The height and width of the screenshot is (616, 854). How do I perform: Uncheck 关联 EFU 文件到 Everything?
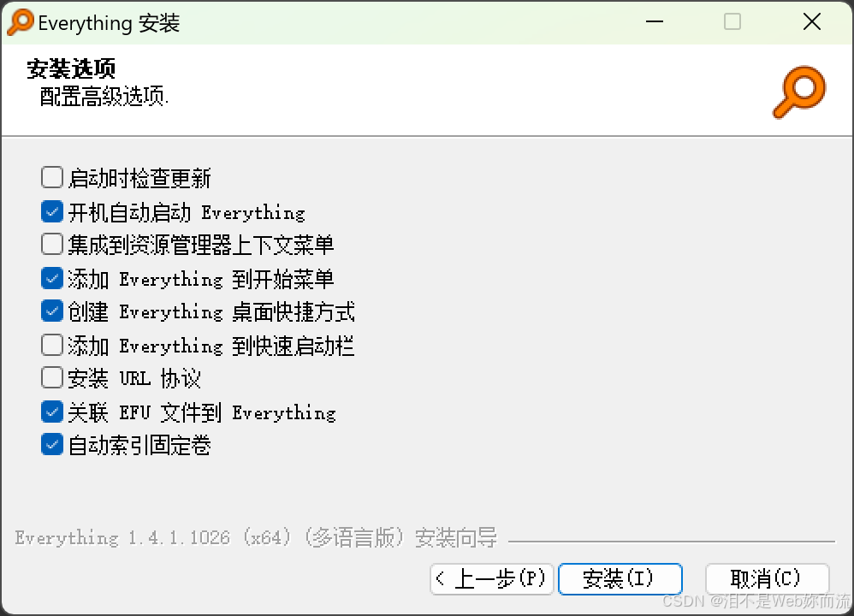tap(51, 412)
